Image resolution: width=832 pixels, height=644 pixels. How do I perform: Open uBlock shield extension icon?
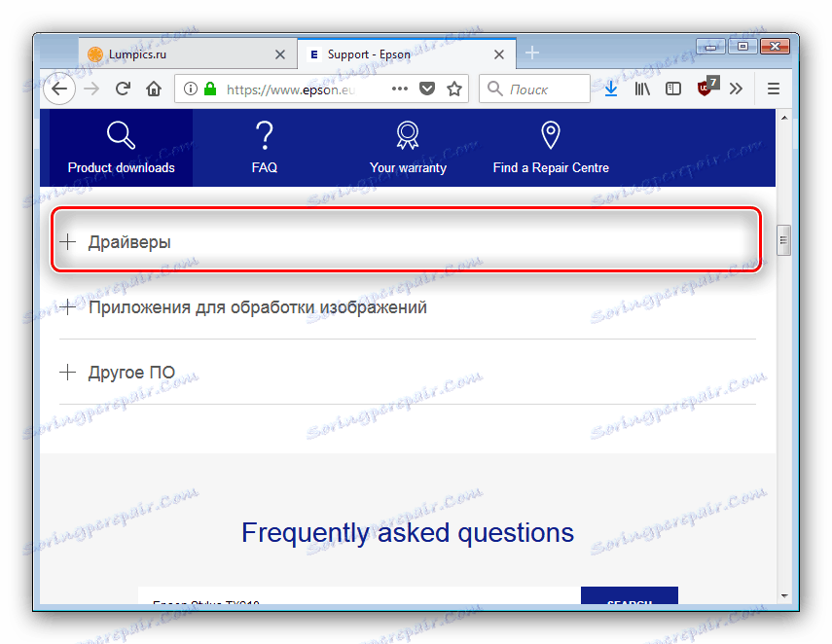click(x=706, y=87)
